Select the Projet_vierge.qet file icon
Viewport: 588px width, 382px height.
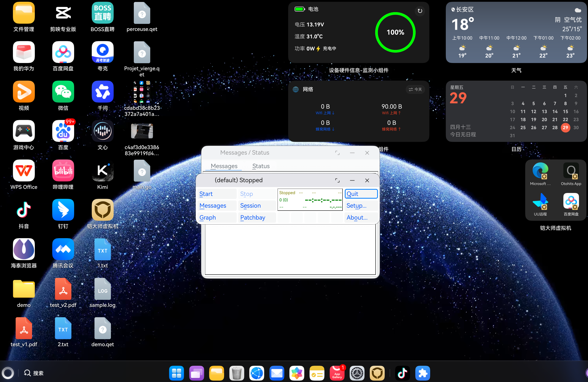pos(142,52)
